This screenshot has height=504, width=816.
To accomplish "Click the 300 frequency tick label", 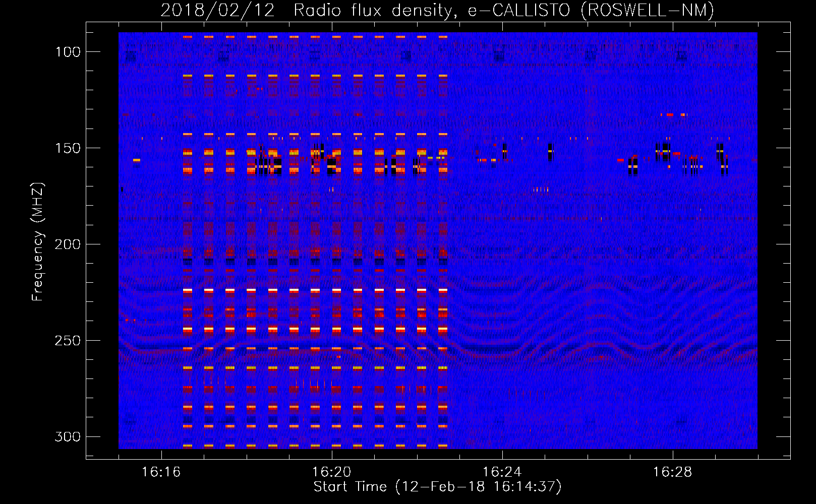I will coord(68,436).
